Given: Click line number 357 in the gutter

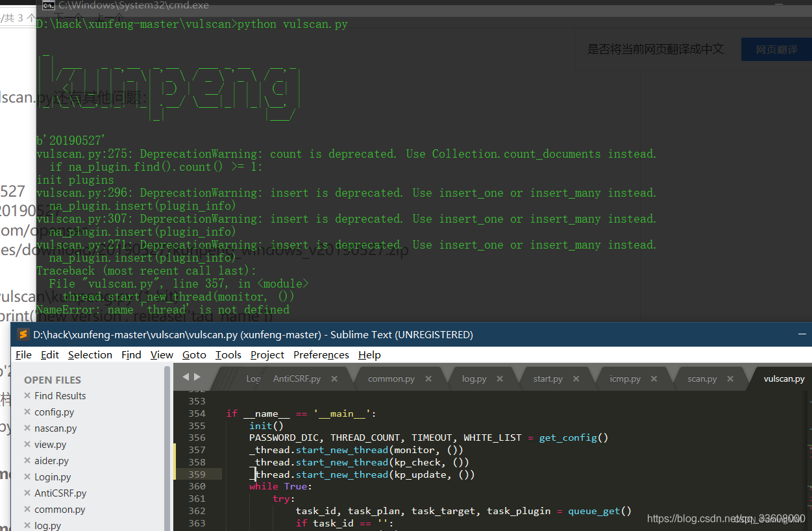Looking at the screenshot, I should tap(197, 450).
